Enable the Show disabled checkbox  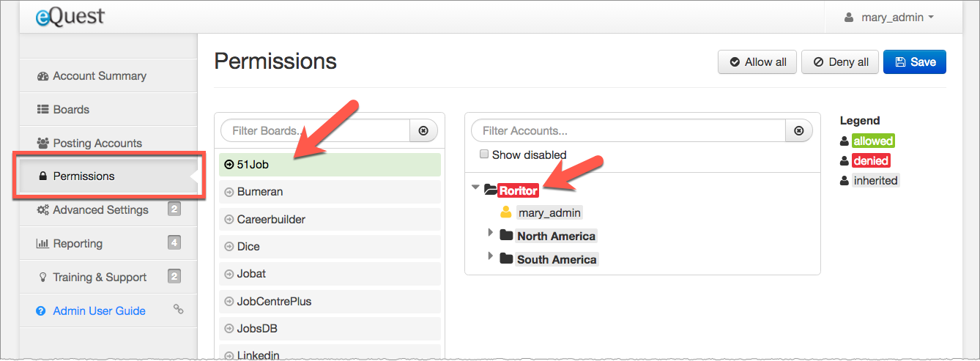[x=484, y=155]
